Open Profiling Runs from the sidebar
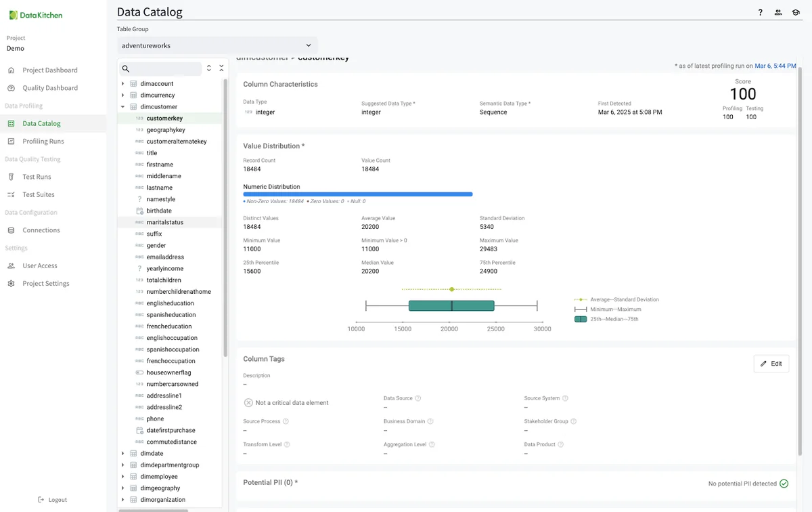This screenshot has height=512, width=812. (43, 142)
